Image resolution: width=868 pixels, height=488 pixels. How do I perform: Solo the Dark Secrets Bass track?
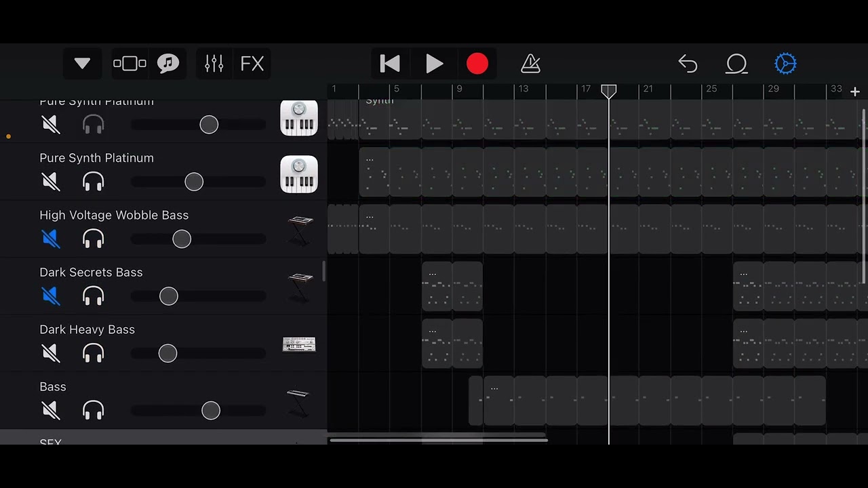94,296
